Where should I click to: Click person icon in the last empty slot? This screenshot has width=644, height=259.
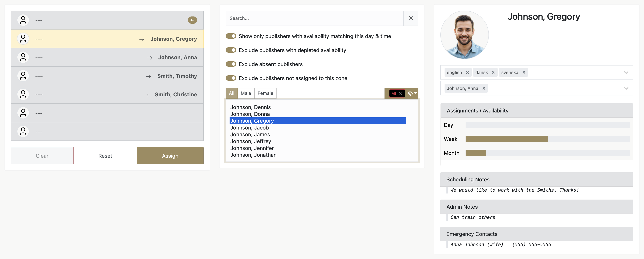(23, 132)
